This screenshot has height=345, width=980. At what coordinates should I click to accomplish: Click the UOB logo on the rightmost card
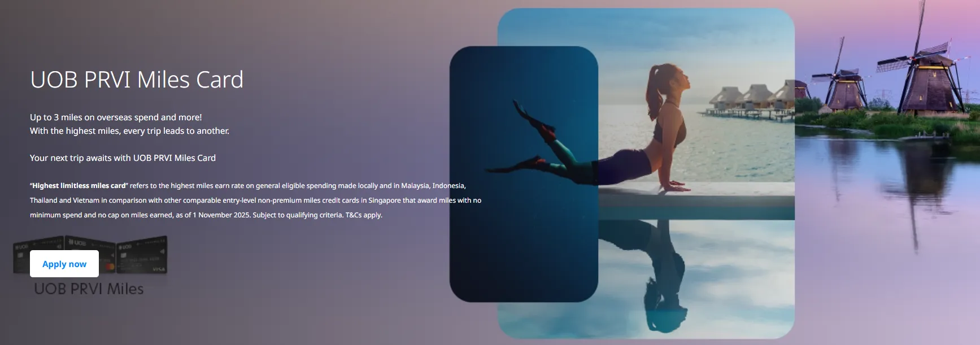click(125, 247)
